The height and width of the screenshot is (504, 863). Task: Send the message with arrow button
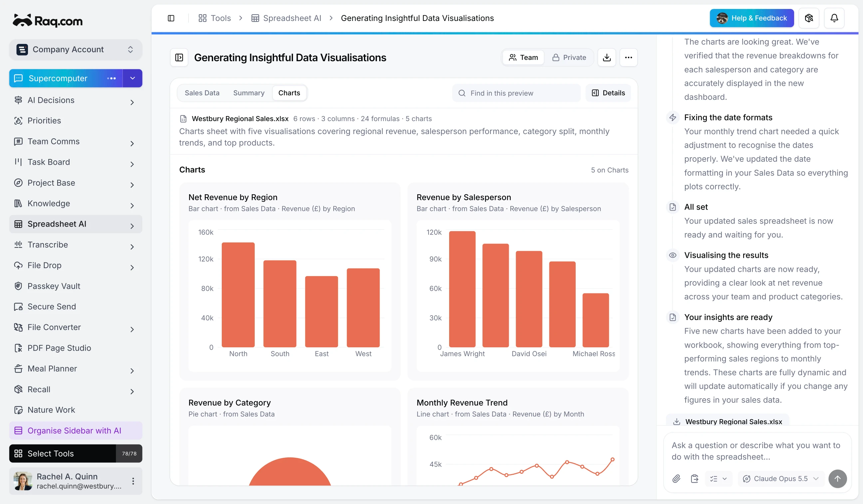[x=837, y=478]
